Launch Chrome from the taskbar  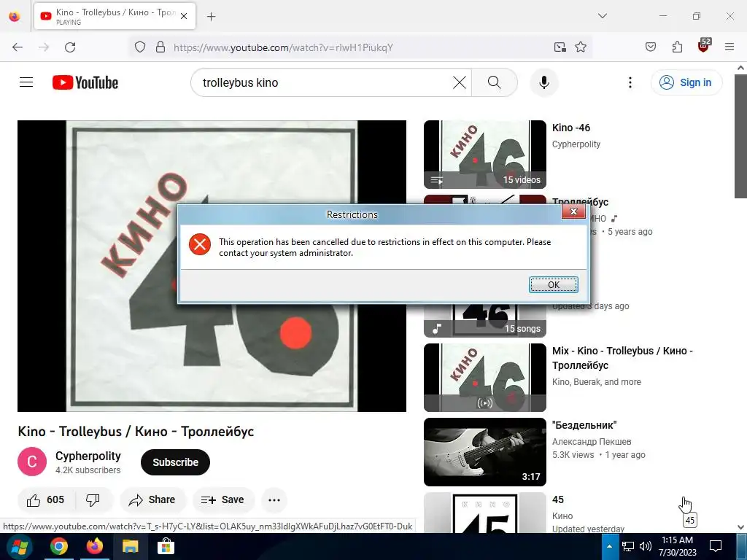[x=59, y=547]
